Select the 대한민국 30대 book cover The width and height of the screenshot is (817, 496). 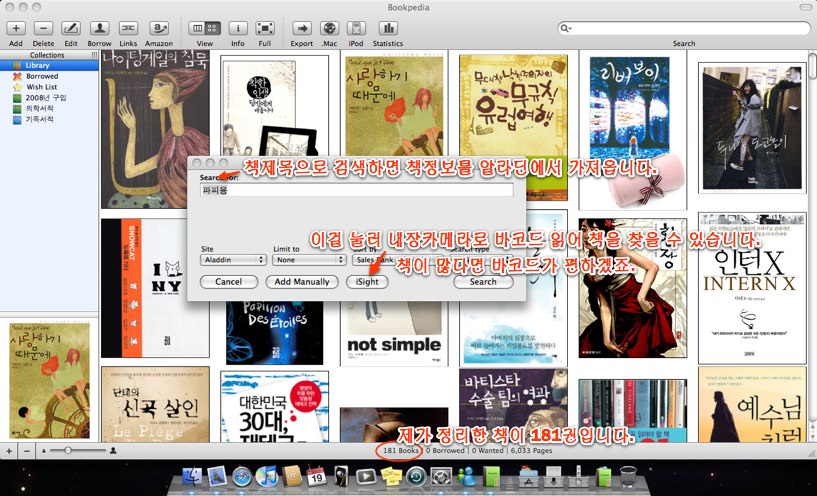[275, 407]
